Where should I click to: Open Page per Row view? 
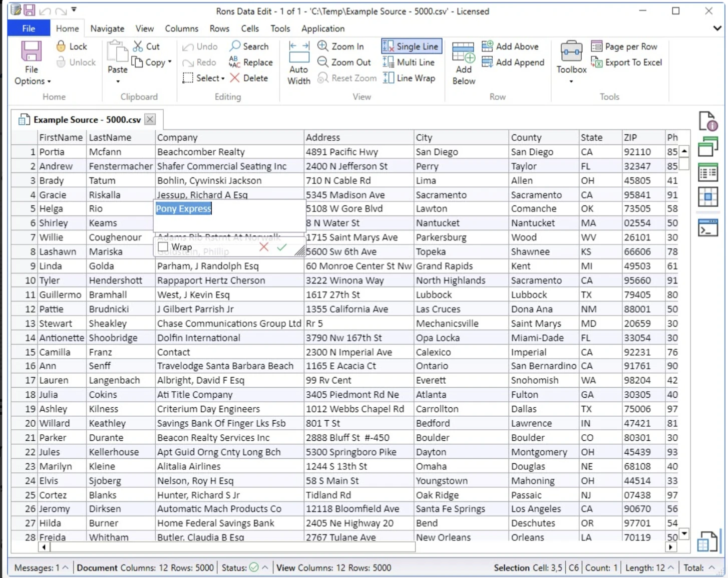click(624, 47)
